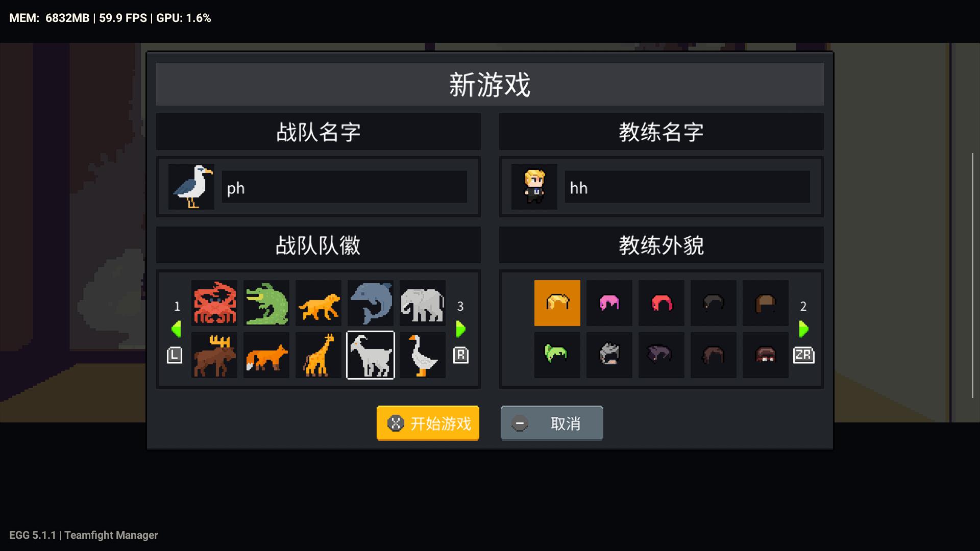Select the white goose emblem
The width and height of the screenshot is (980, 551).
(423, 355)
